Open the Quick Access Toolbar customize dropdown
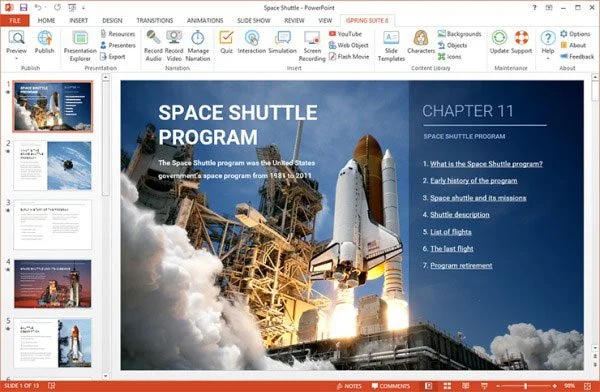This screenshot has width=600, height=392. [x=83, y=8]
